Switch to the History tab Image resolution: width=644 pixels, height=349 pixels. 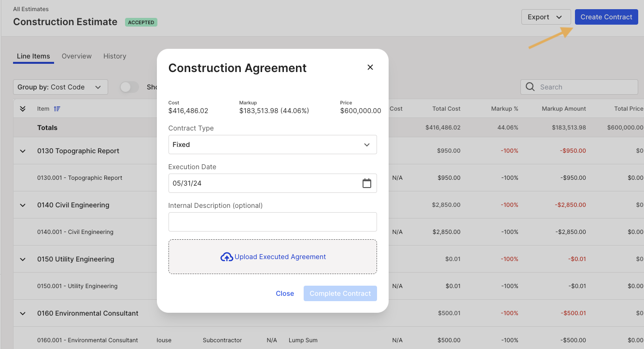115,56
